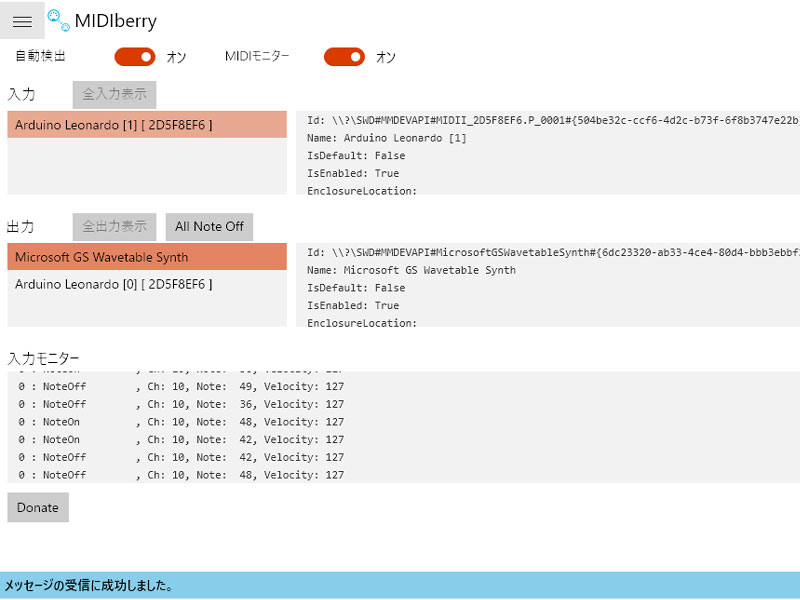Click the NoteOff note 36 monitor line

pyautogui.click(x=180, y=404)
